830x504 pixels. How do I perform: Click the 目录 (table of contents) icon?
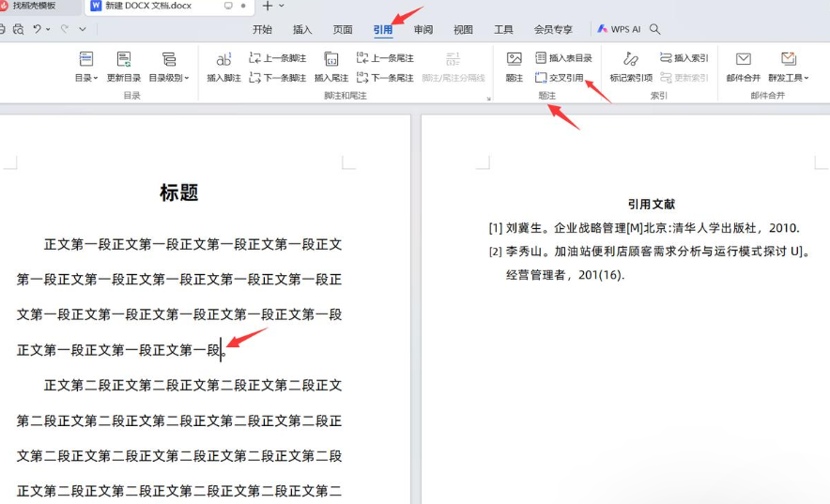(86, 60)
